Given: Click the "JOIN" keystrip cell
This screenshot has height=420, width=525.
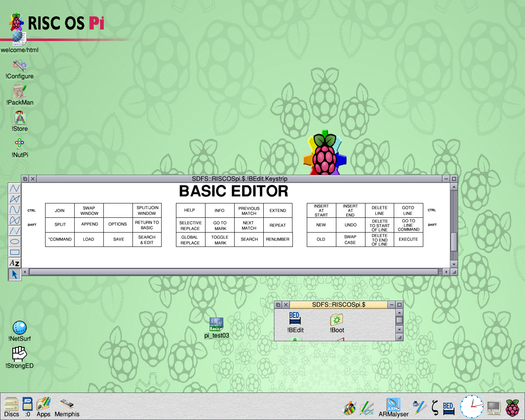Looking at the screenshot, I should [60, 210].
